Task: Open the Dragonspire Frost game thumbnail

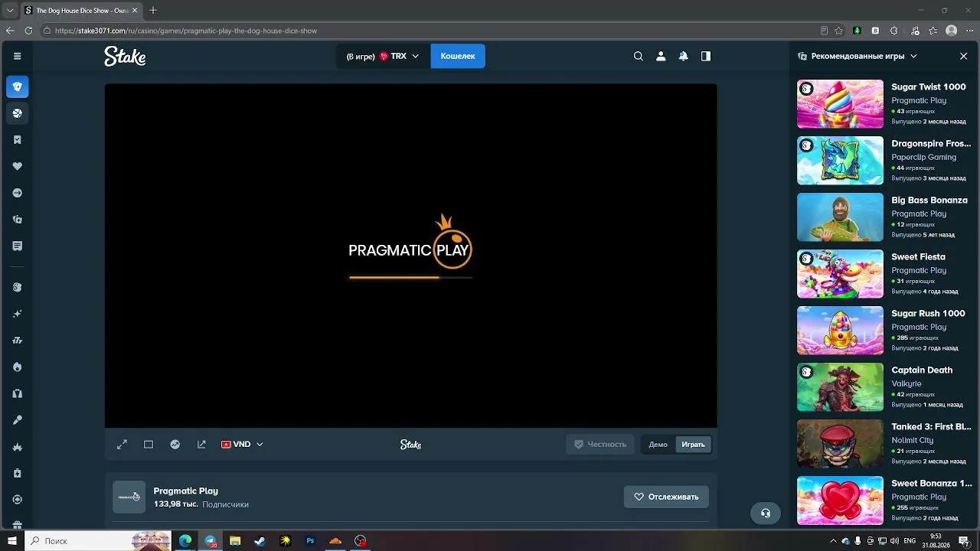Action: 840,161
